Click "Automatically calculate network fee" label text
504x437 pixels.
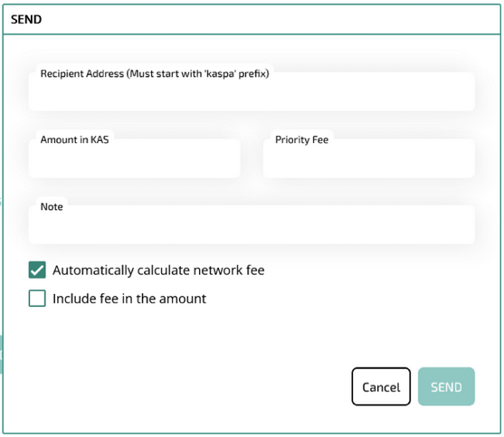(158, 271)
